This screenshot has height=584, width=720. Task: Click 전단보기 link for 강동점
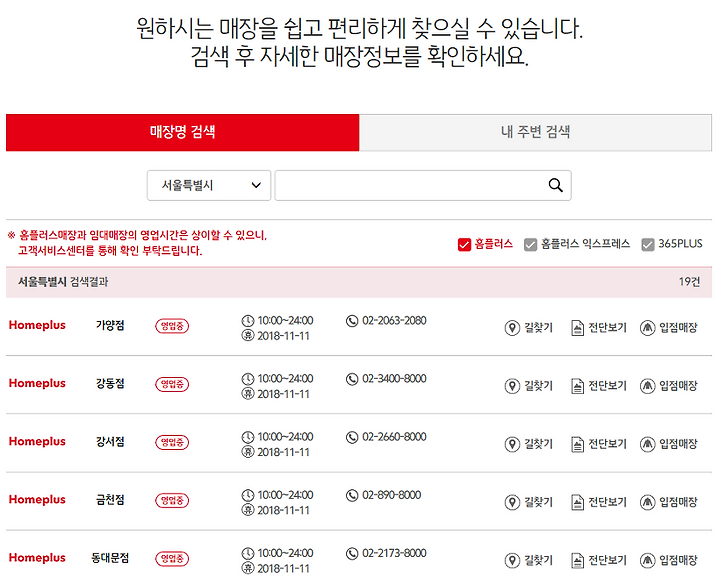pos(607,386)
